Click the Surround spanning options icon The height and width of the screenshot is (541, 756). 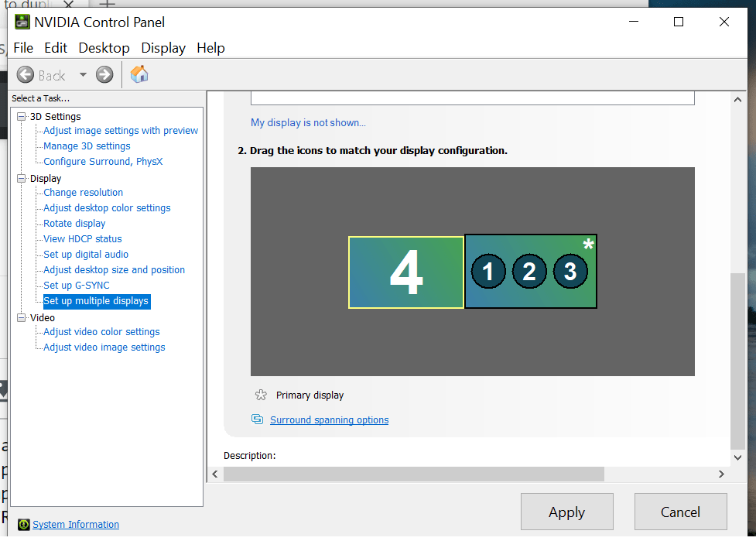[x=258, y=419]
